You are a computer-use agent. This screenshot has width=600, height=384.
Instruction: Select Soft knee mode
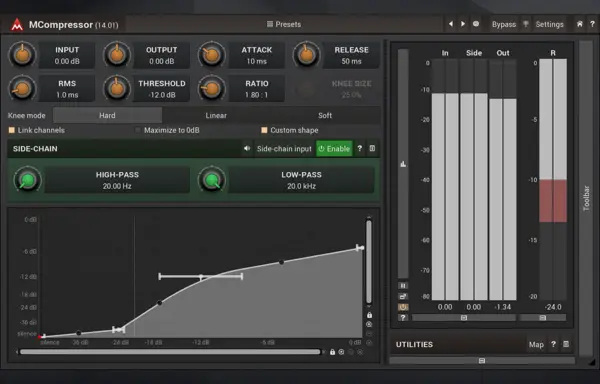[x=325, y=115]
